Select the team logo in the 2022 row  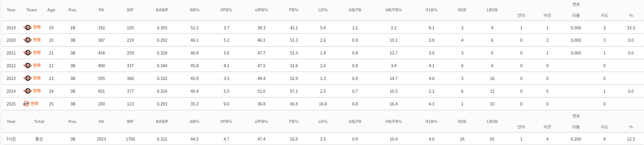(x=27, y=65)
